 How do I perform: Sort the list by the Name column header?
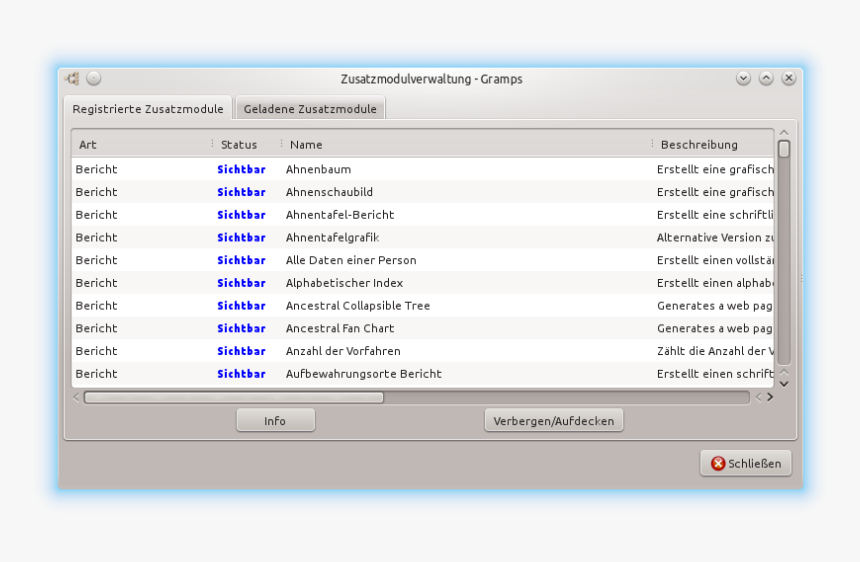[460, 145]
